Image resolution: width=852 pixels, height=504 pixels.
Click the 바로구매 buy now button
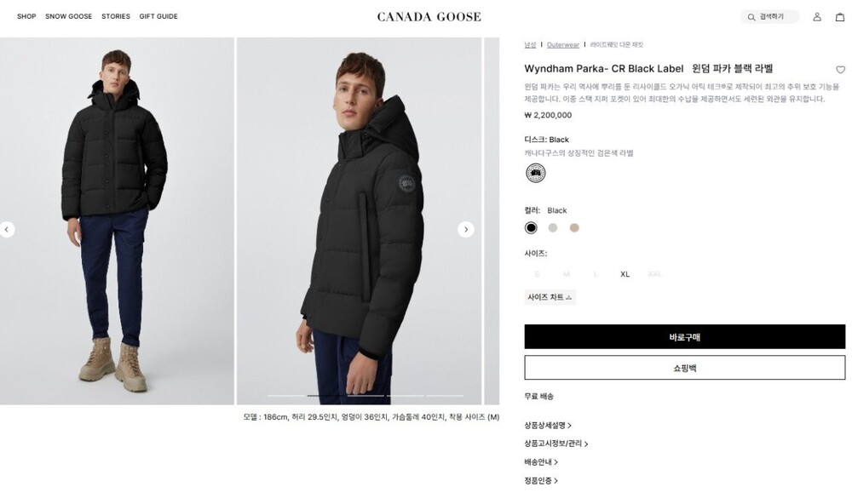coord(684,336)
